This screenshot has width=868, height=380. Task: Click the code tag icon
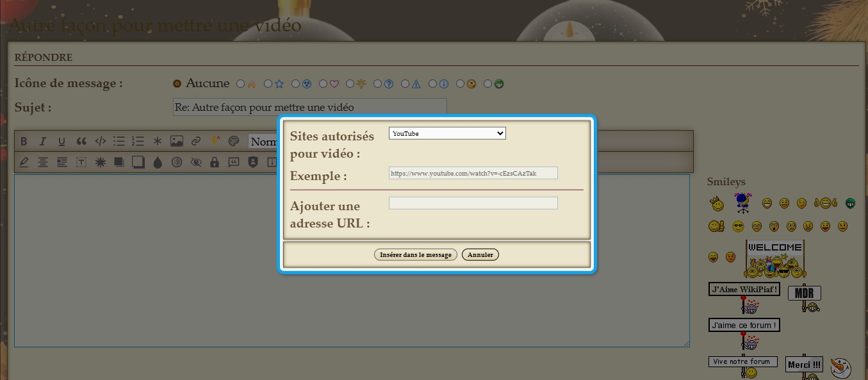(x=101, y=142)
